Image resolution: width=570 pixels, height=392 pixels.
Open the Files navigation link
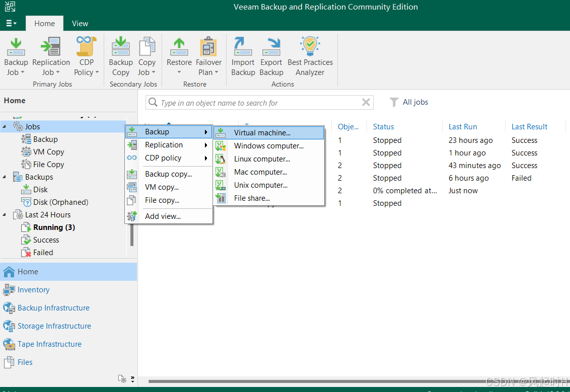tap(25, 363)
